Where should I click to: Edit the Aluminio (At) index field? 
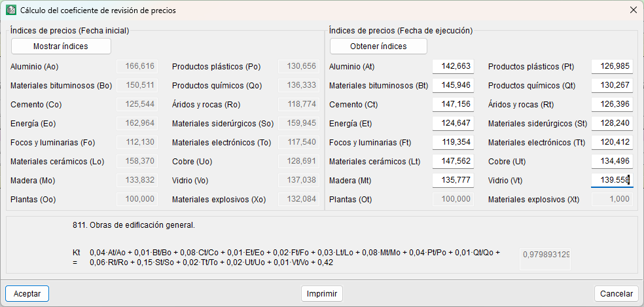click(x=453, y=67)
